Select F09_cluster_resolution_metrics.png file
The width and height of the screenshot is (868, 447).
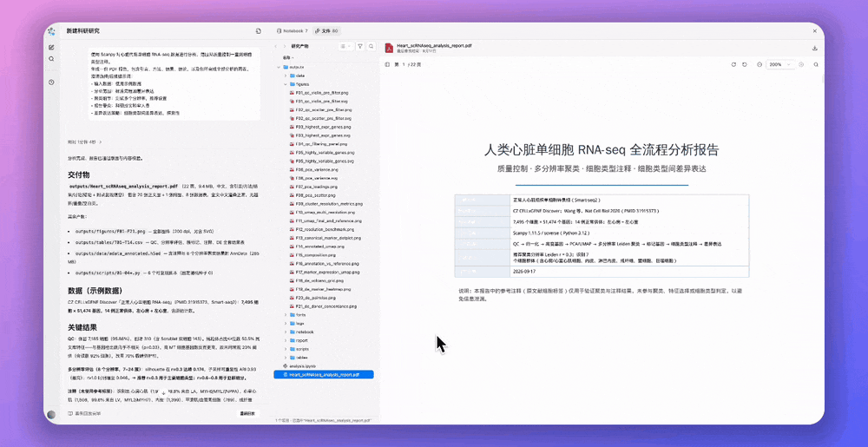click(326, 204)
